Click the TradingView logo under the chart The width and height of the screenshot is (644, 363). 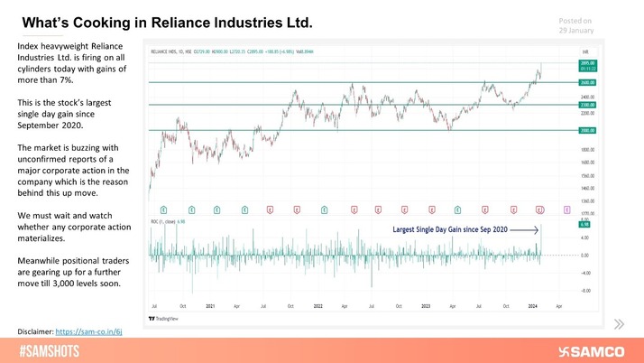click(x=163, y=319)
